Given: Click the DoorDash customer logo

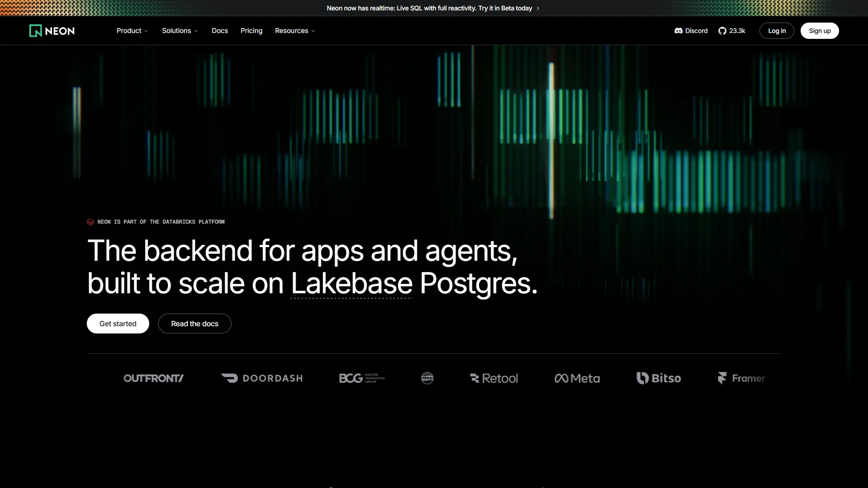Looking at the screenshot, I should click(x=262, y=378).
